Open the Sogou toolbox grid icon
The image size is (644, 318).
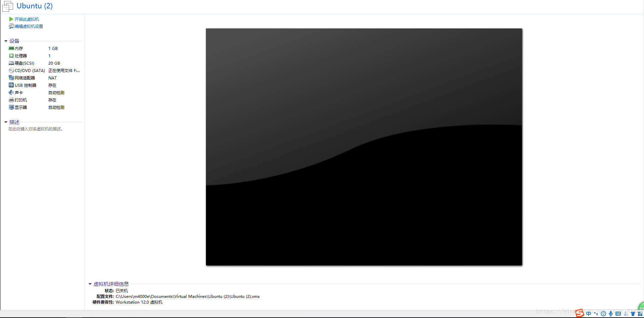640,314
